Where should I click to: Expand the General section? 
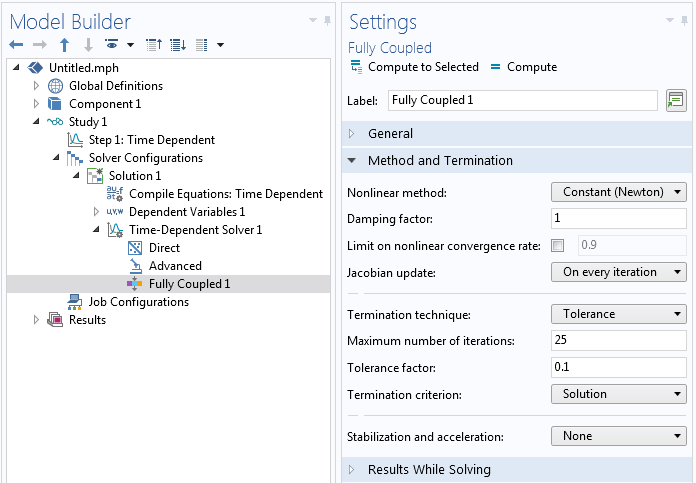390,134
